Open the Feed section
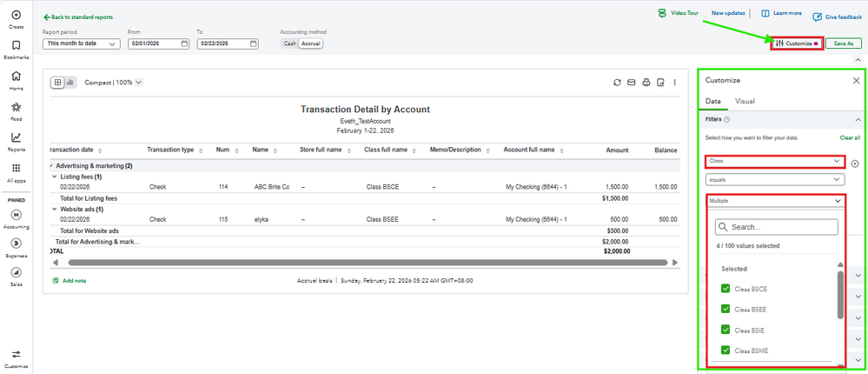Screen dimensions: 868x374 (x=16, y=110)
